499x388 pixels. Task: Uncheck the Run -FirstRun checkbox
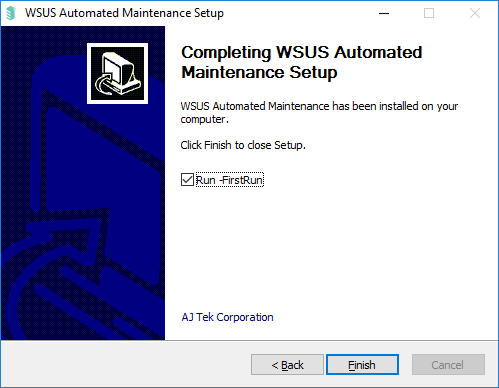[x=187, y=180]
